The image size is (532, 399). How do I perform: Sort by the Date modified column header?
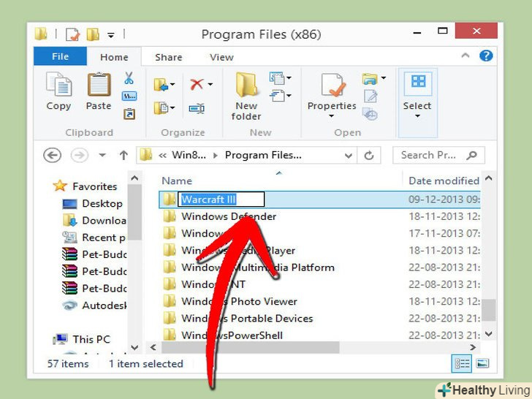point(444,180)
